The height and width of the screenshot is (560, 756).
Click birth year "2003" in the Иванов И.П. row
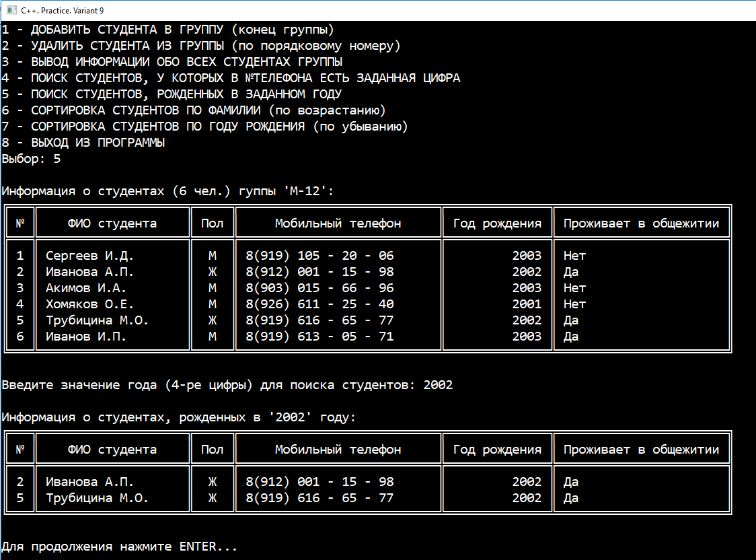point(527,337)
